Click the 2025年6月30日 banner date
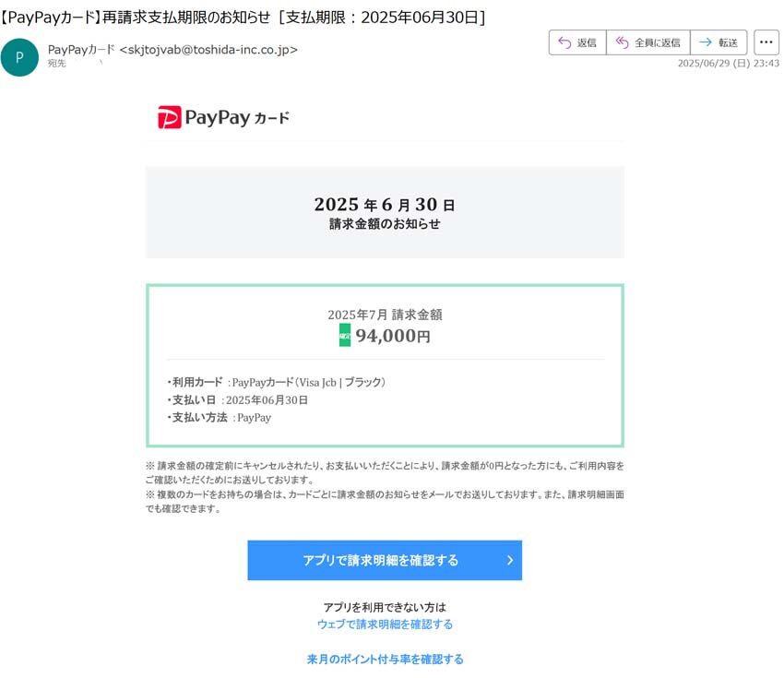 click(x=385, y=204)
